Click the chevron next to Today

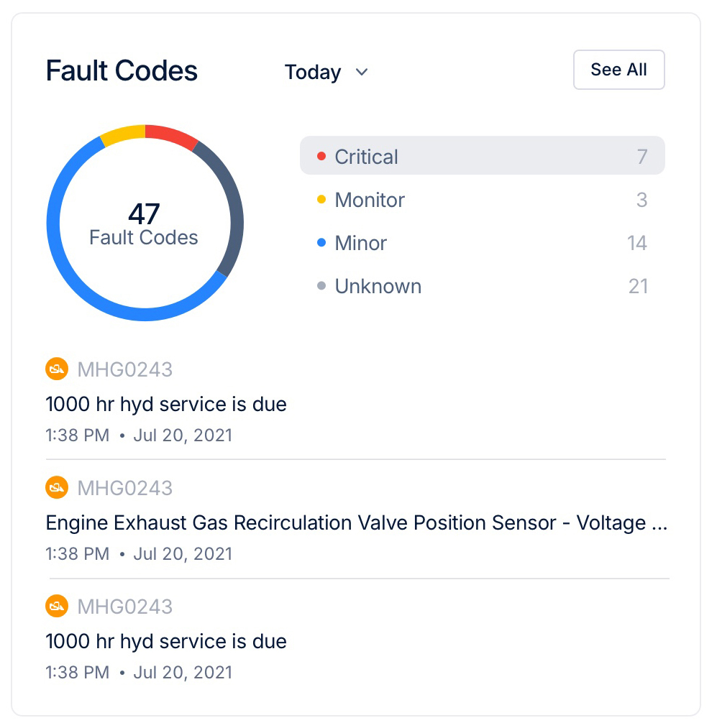tap(362, 72)
